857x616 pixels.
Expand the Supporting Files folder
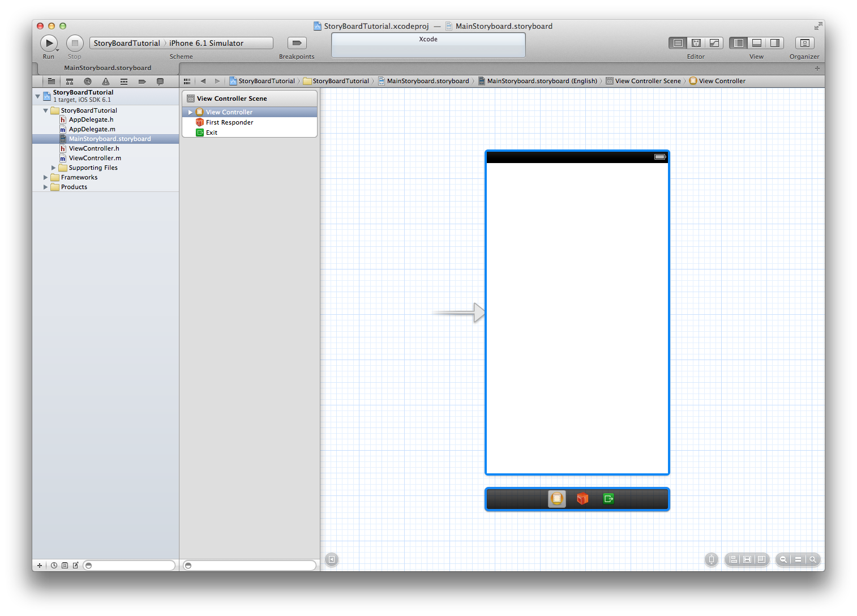click(x=54, y=168)
